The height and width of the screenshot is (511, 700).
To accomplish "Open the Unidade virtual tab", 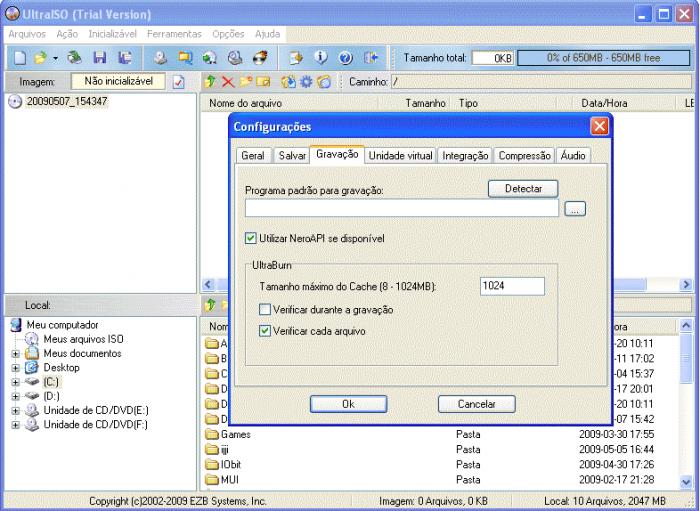I will 400,156.
